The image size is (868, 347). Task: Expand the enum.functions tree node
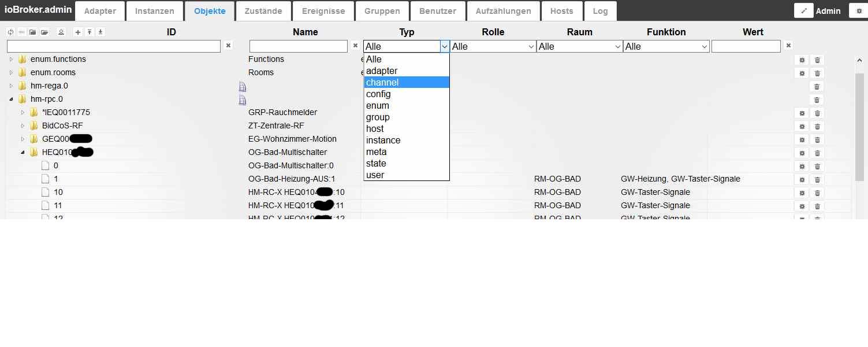coord(11,59)
